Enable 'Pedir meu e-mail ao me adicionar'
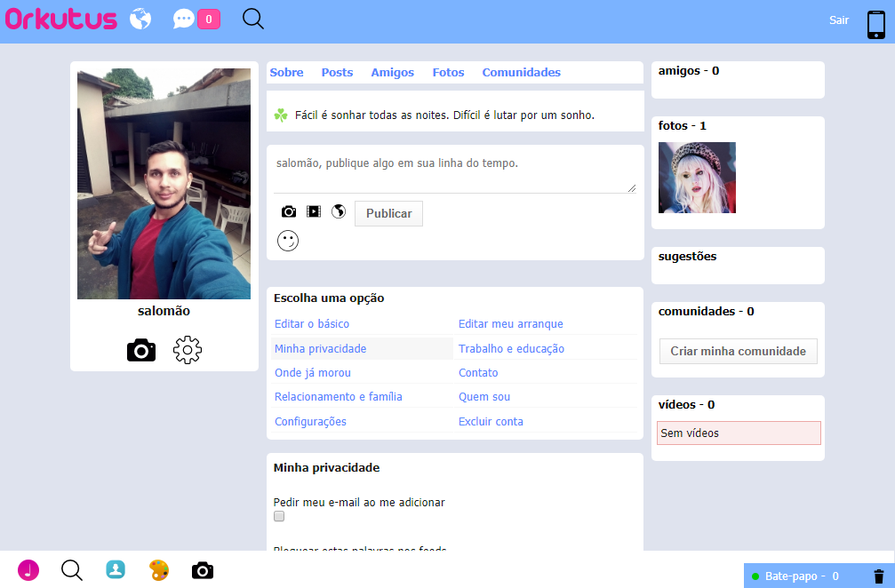Screen dimensions: 895x588 tap(278, 516)
